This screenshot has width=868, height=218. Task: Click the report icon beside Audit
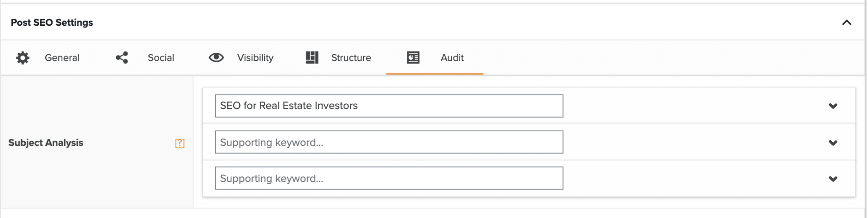click(413, 57)
